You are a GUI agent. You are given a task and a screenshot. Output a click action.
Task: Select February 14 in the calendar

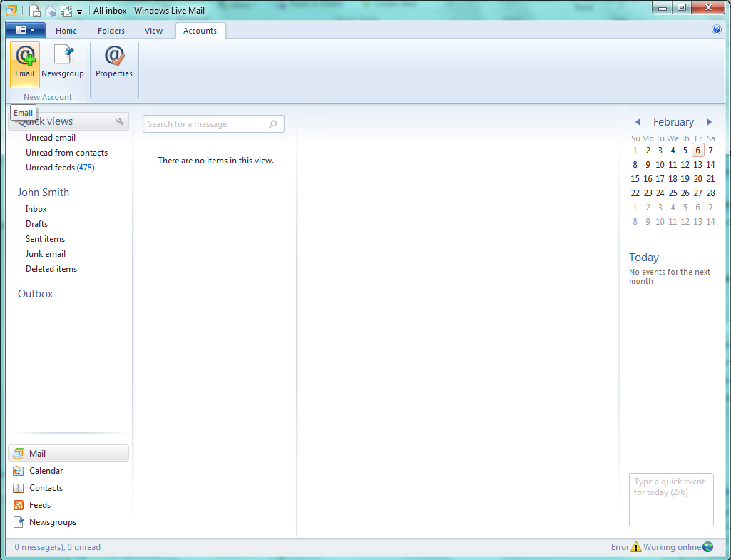click(x=710, y=165)
